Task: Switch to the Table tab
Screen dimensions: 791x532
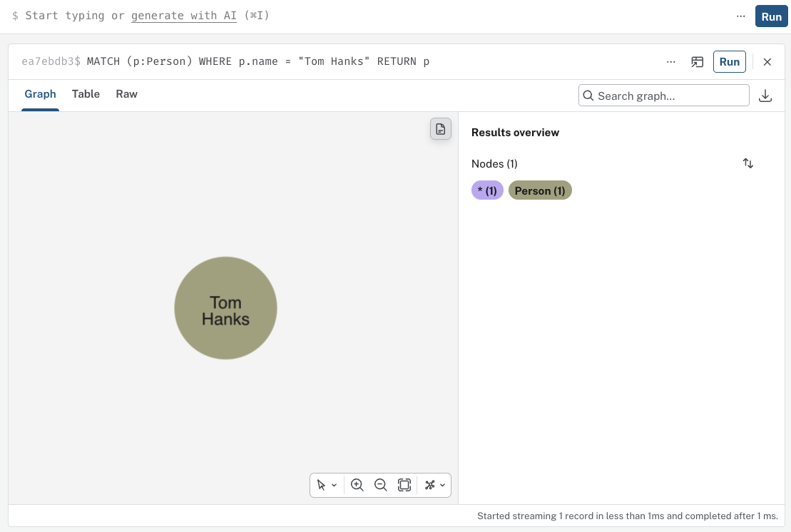Action: (86, 94)
